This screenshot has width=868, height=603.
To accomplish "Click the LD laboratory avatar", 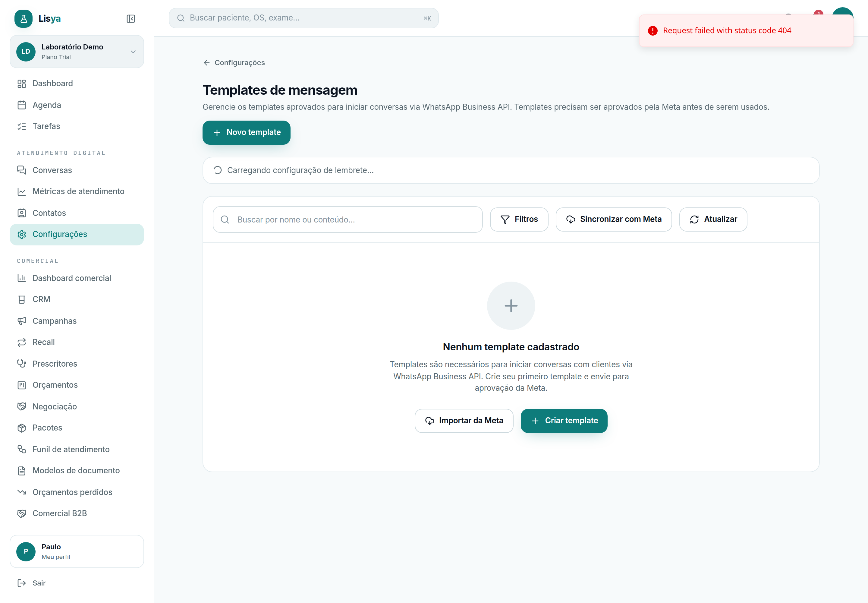I will pyautogui.click(x=26, y=52).
